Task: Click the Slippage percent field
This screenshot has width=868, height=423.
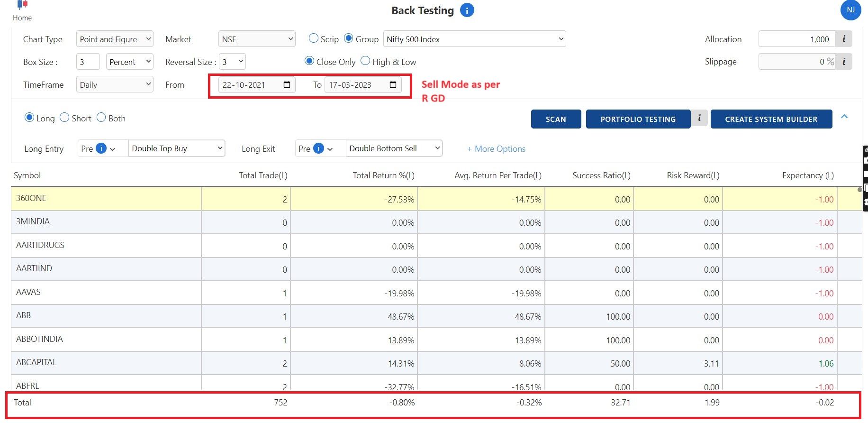Action: [x=796, y=62]
